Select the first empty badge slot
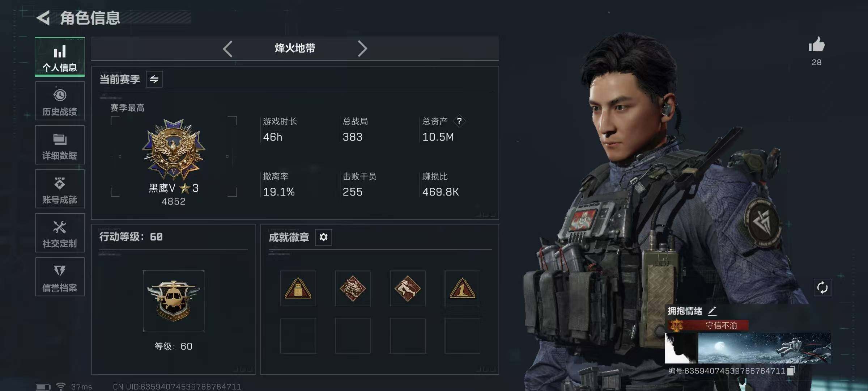This screenshot has height=391, width=868. [298, 336]
